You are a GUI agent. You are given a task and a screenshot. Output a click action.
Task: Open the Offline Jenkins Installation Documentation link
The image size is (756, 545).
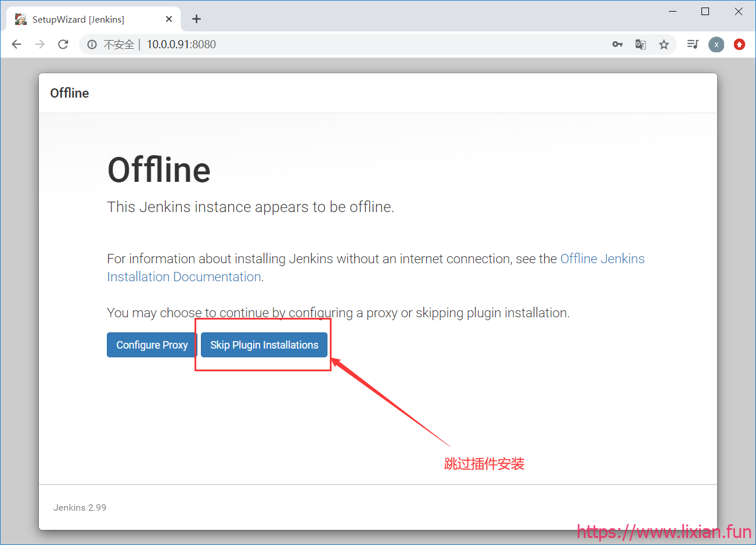pos(602,259)
